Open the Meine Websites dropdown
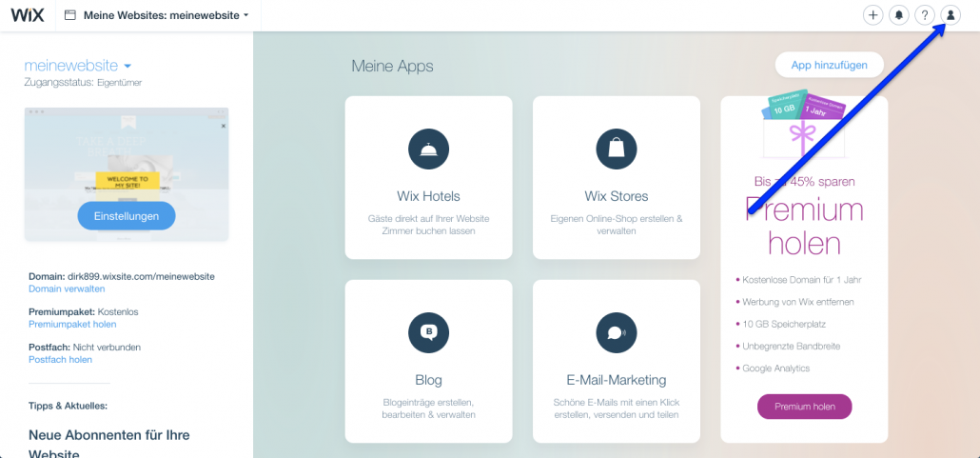 point(166,15)
